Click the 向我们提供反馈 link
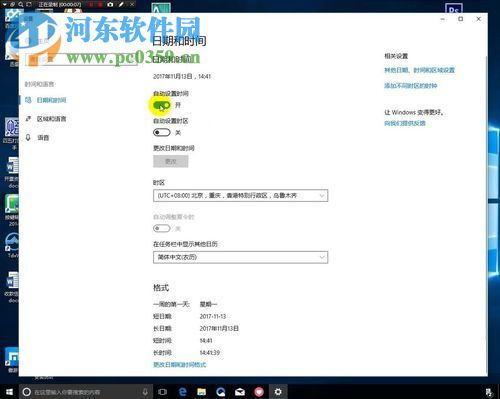 405,123
